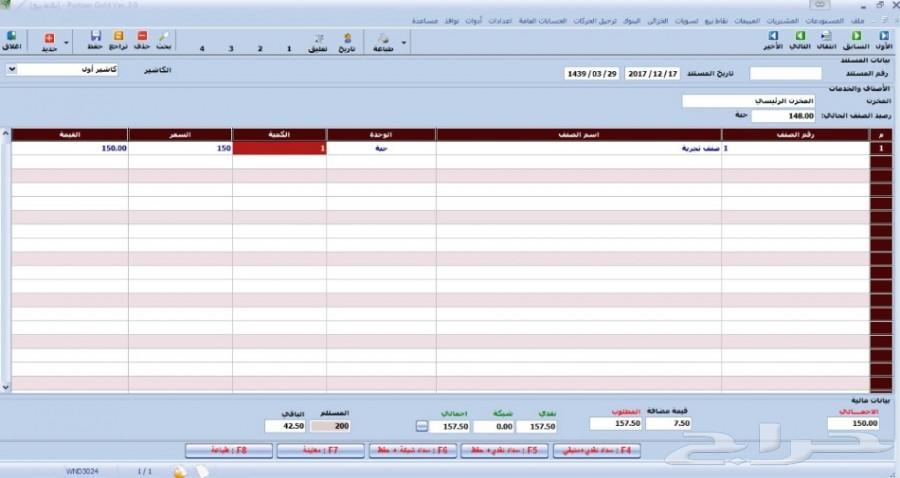Click the value cell showing 150.00

pyautogui.click(x=69, y=148)
